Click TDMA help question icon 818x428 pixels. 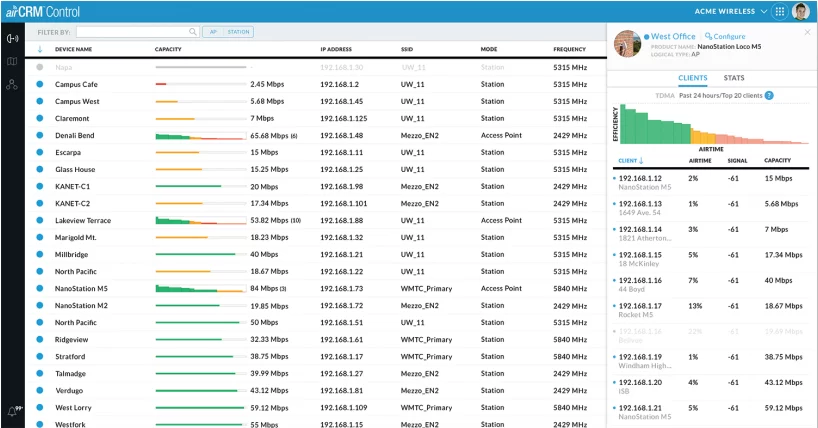pos(769,96)
